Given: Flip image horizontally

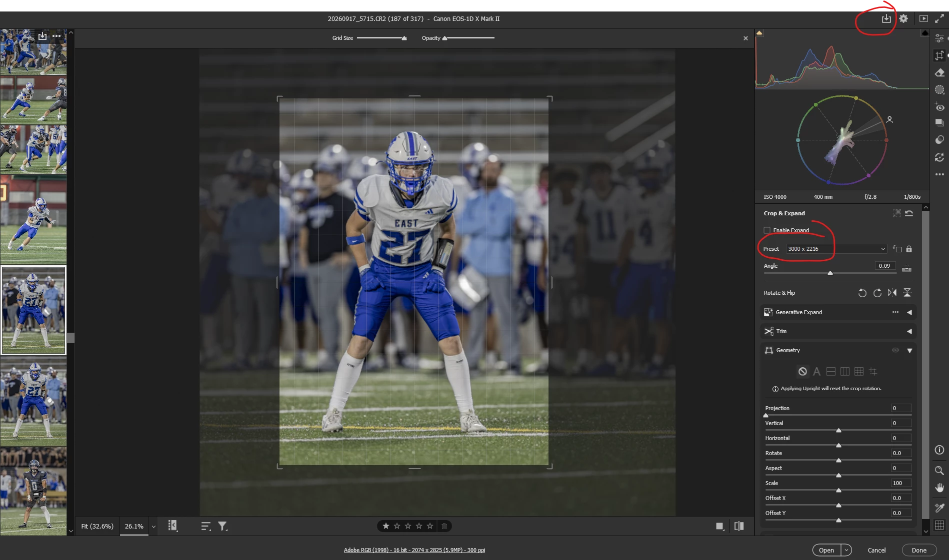Looking at the screenshot, I should click(x=892, y=293).
